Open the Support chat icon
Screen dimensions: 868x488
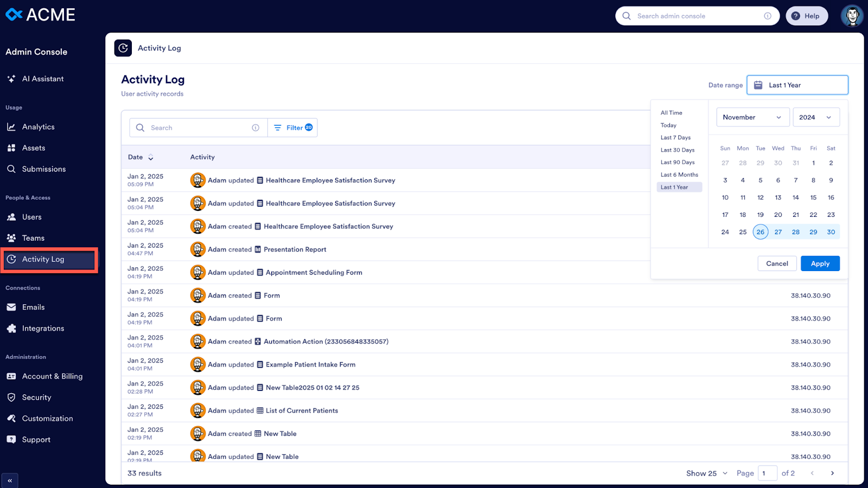click(x=11, y=440)
